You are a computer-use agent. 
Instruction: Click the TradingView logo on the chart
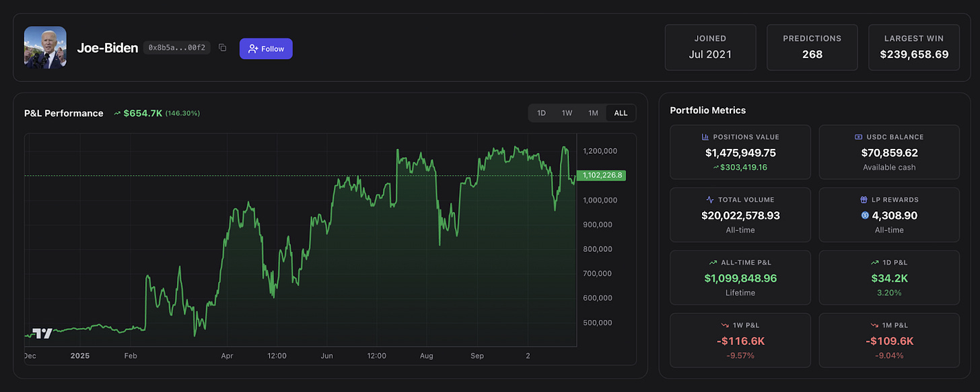pos(42,333)
